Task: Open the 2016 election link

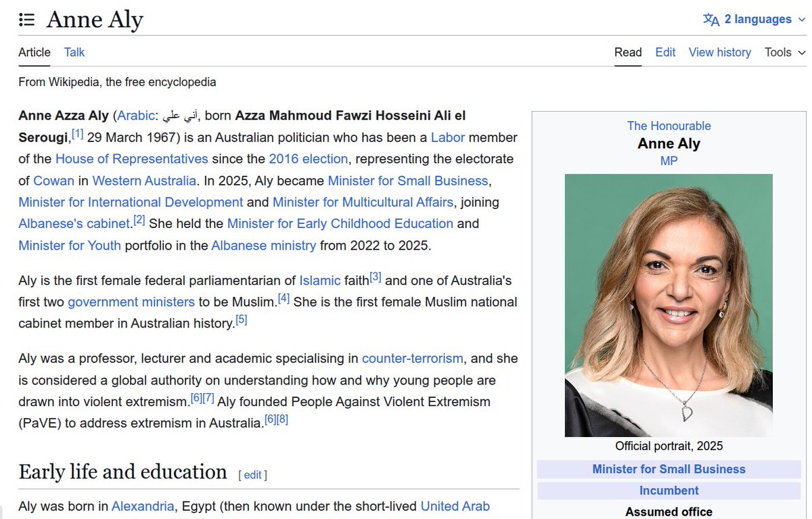Action: 308,159
